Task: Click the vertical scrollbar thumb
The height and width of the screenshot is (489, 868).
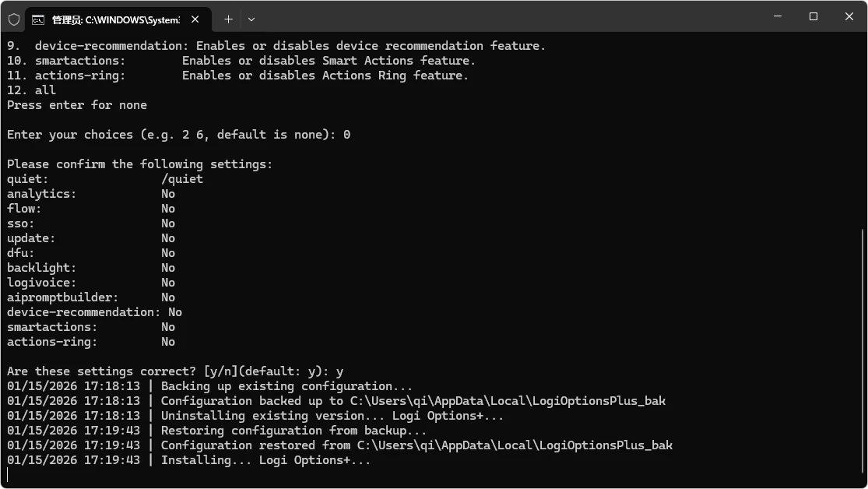Action: (x=863, y=350)
